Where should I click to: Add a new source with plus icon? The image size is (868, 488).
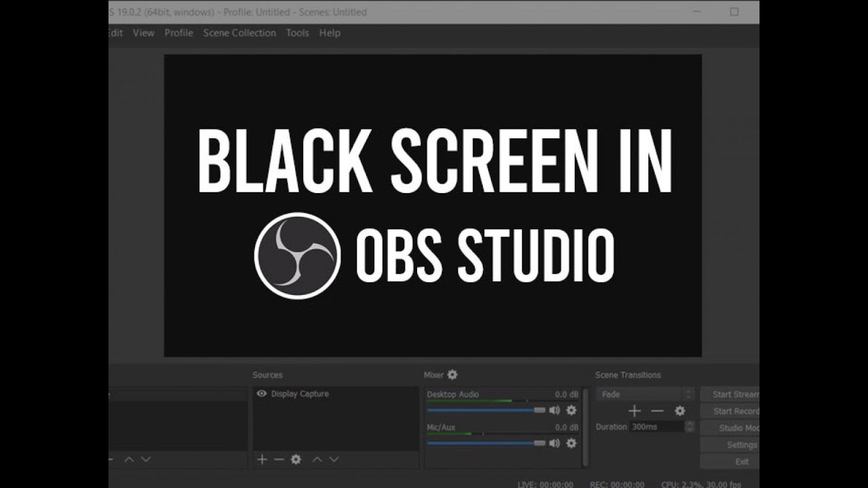coord(262,460)
